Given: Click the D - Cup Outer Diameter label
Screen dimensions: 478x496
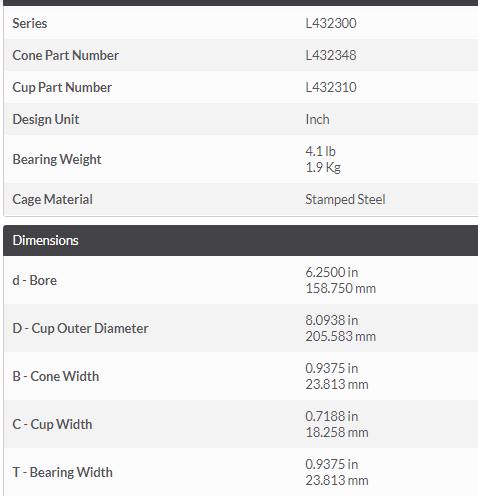Looking at the screenshot, I should tap(80, 328).
